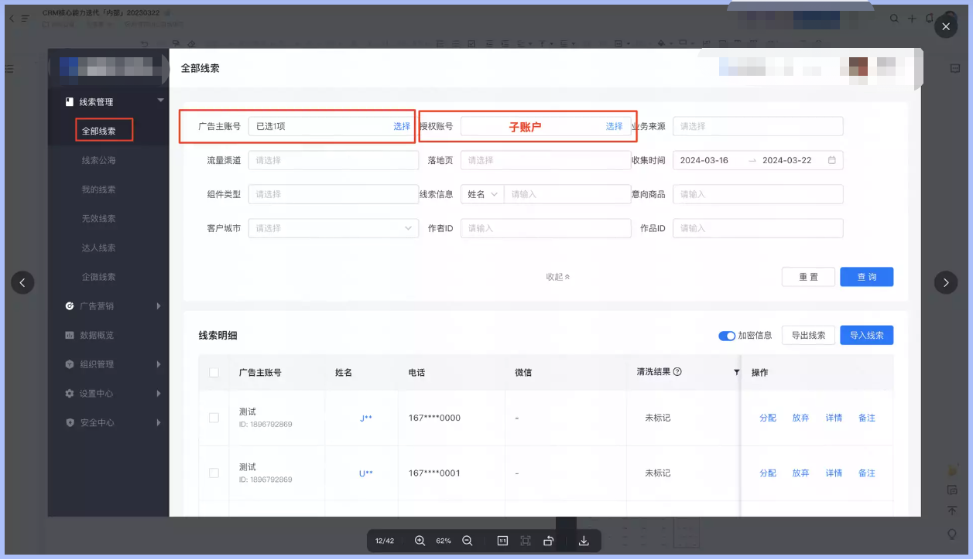Screen dimensions: 973x560
Task: Click the zoom-out magnifier icon
Action: coord(468,541)
